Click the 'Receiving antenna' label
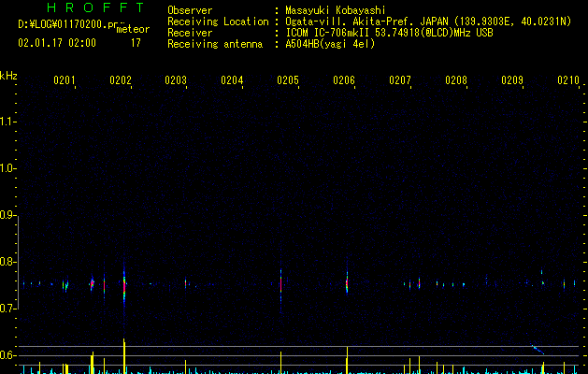Image resolution: width=588 pixels, height=374 pixels. [215, 44]
